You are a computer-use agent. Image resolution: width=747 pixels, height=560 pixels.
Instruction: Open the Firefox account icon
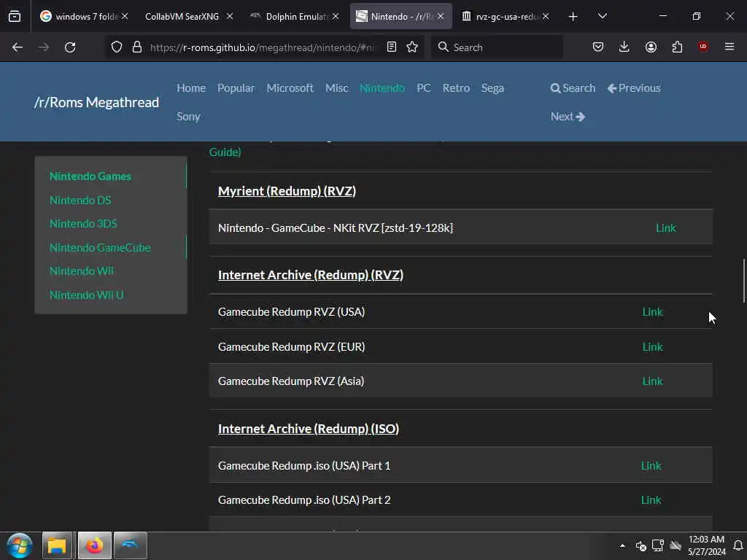651,47
